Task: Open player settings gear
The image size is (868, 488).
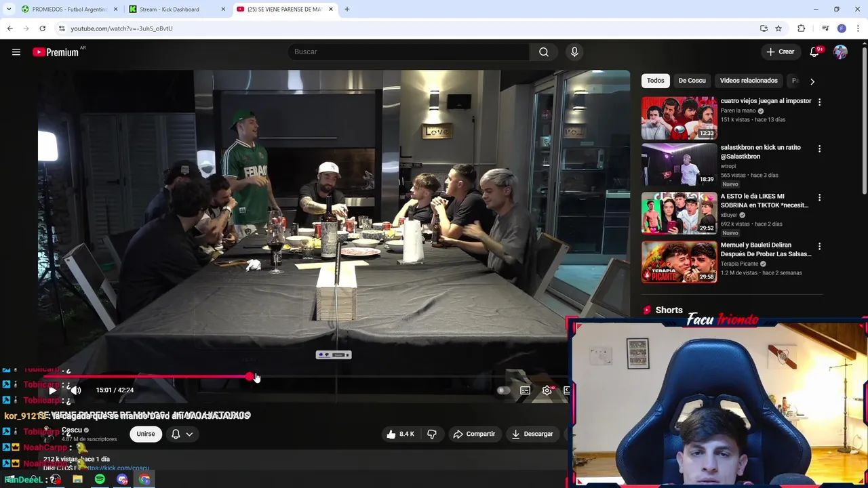Action: click(547, 390)
